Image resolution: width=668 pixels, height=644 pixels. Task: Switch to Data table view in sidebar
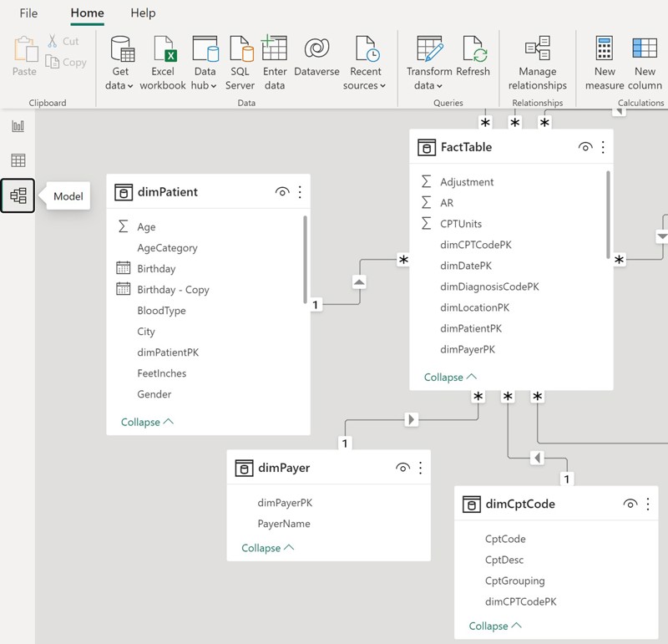(x=18, y=160)
